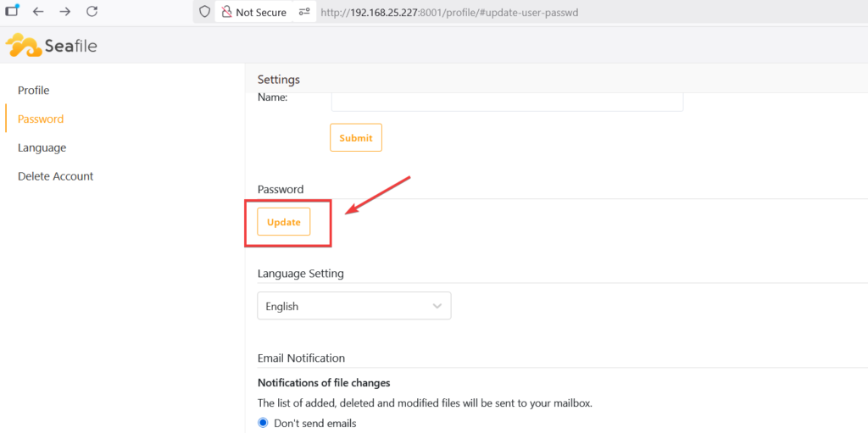Screen dimensions: 868x433
Task: Go to Language in the sidebar
Action: (42, 147)
